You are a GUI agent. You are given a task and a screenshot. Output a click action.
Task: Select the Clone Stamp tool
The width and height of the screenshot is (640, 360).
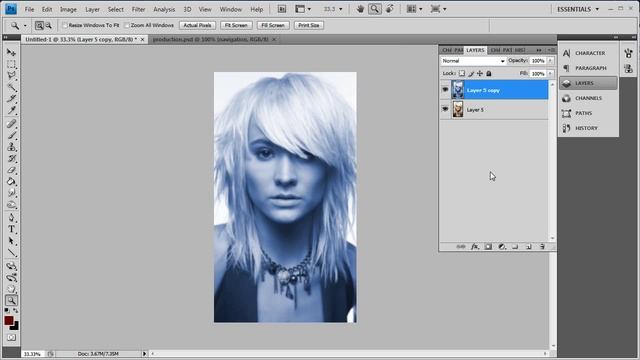[11, 147]
